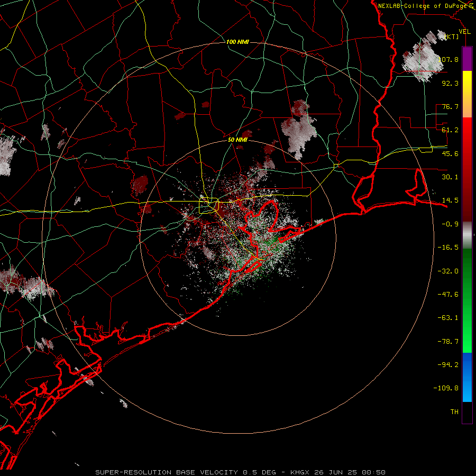Click the [KT] units label

click(452, 36)
